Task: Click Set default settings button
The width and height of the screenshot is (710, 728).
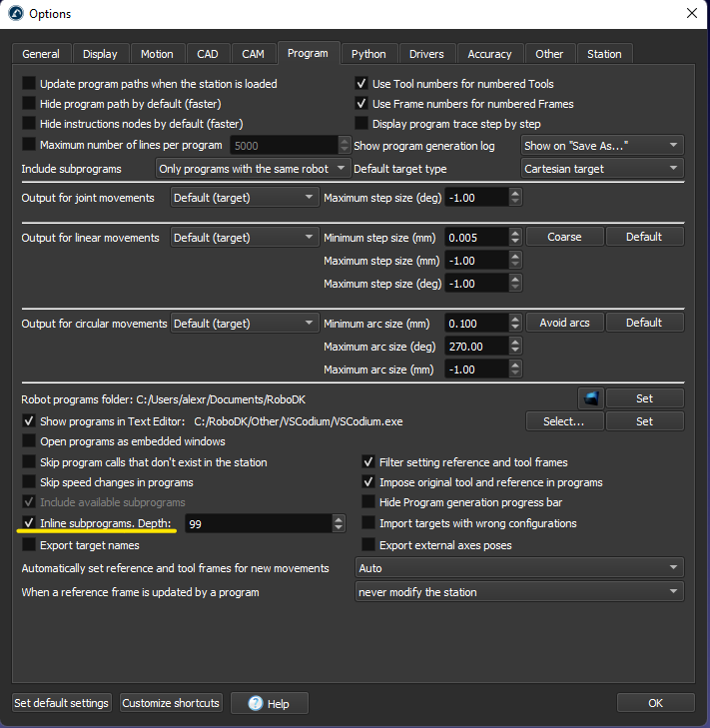Action: click(x=61, y=703)
